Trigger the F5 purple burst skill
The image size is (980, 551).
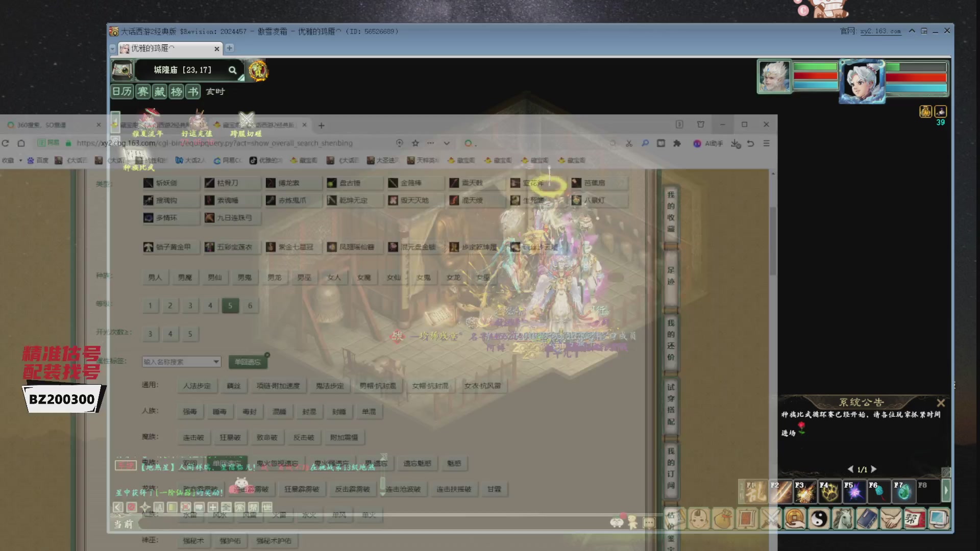pyautogui.click(x=854, y=491)
